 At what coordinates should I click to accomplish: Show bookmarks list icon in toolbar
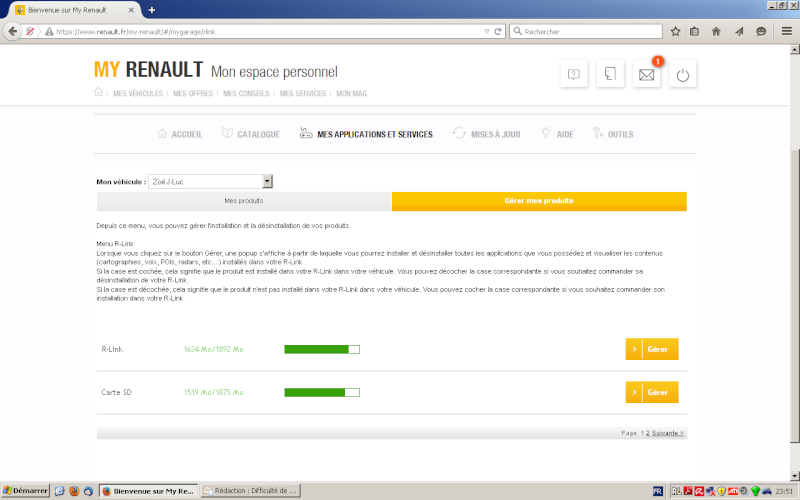[x=694, y=32]
